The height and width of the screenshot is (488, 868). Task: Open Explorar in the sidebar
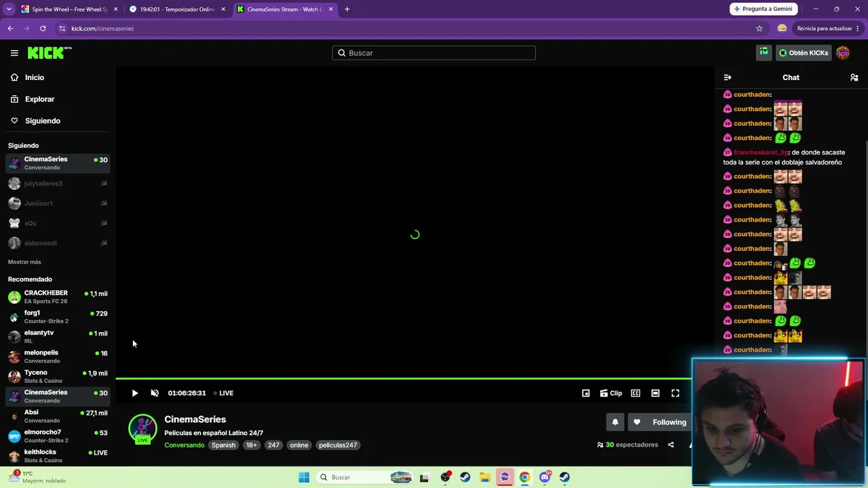tap(58, 99)
